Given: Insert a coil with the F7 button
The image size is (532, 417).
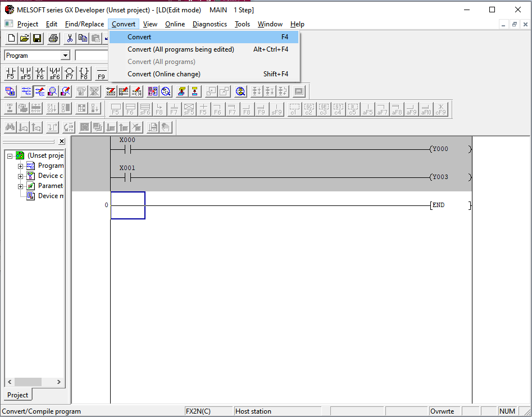Looking at the screenshot, I should click(69, 73).
